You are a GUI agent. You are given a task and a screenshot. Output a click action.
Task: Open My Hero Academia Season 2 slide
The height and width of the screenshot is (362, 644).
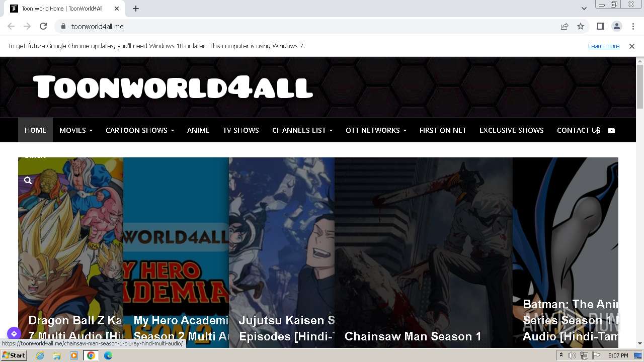[x=176, y=252]
